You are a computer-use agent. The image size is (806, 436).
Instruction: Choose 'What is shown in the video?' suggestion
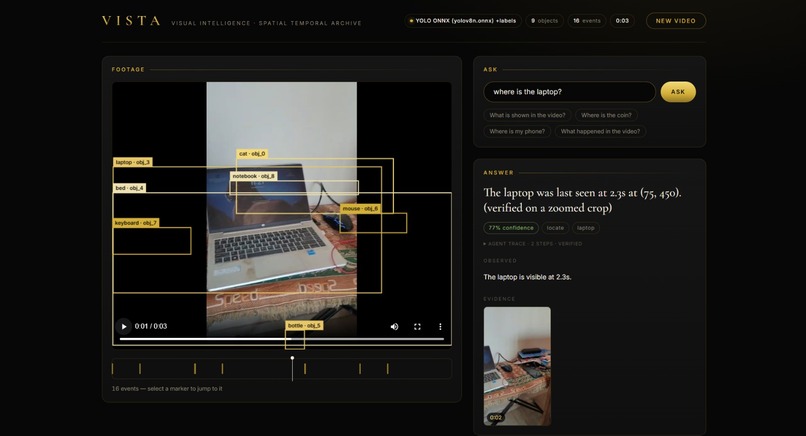(x=527, y=115)
